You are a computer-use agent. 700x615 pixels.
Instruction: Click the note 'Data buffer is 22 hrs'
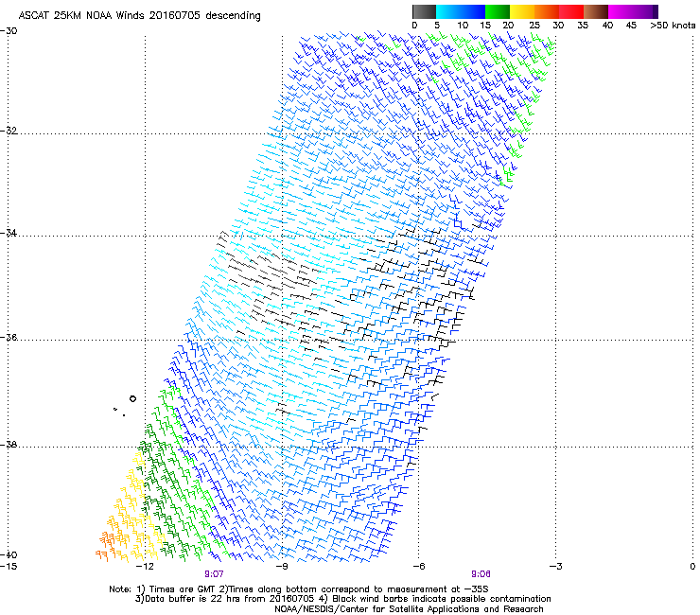click(193, 599)
